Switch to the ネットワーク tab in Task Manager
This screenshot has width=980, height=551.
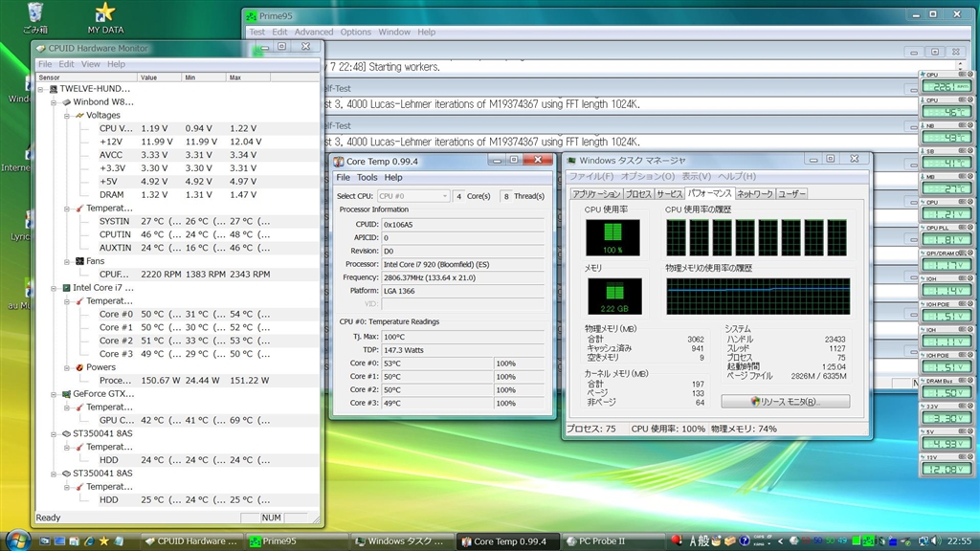click(754, 194)
